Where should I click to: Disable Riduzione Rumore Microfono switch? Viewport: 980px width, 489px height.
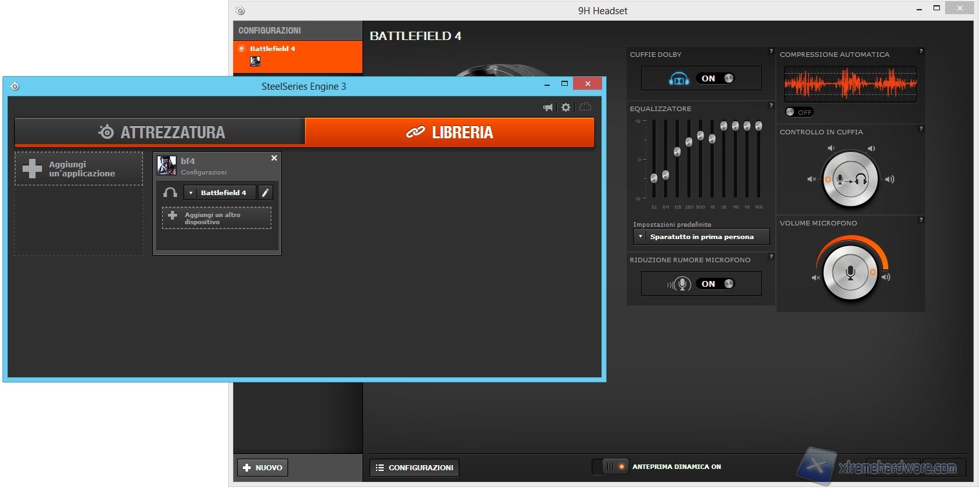coord(715,284)
